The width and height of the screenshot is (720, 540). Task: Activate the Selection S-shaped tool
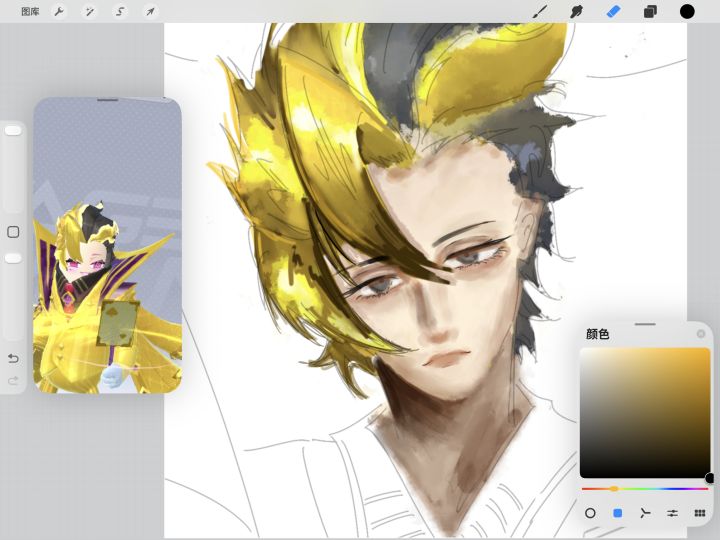click(120, 12)
